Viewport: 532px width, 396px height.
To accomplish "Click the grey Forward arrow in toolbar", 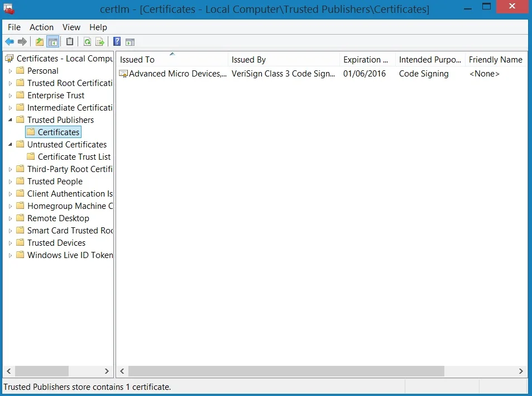I will [22, 42].
